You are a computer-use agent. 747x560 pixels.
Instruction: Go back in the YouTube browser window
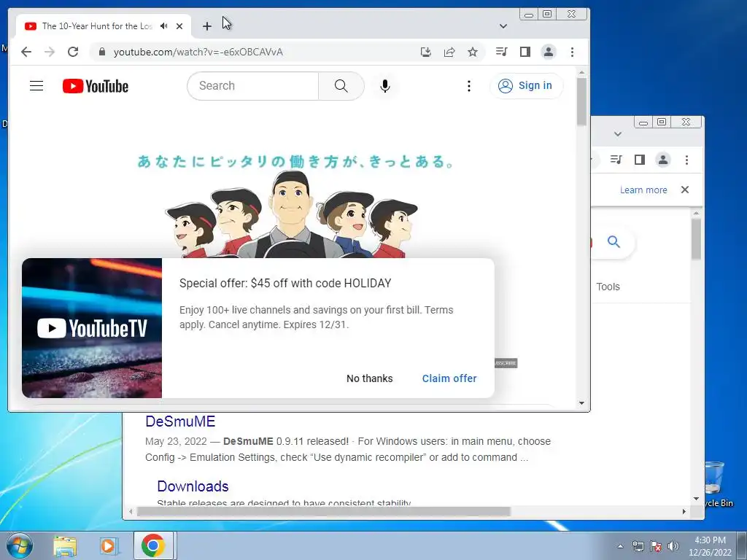tap(26, 52)
